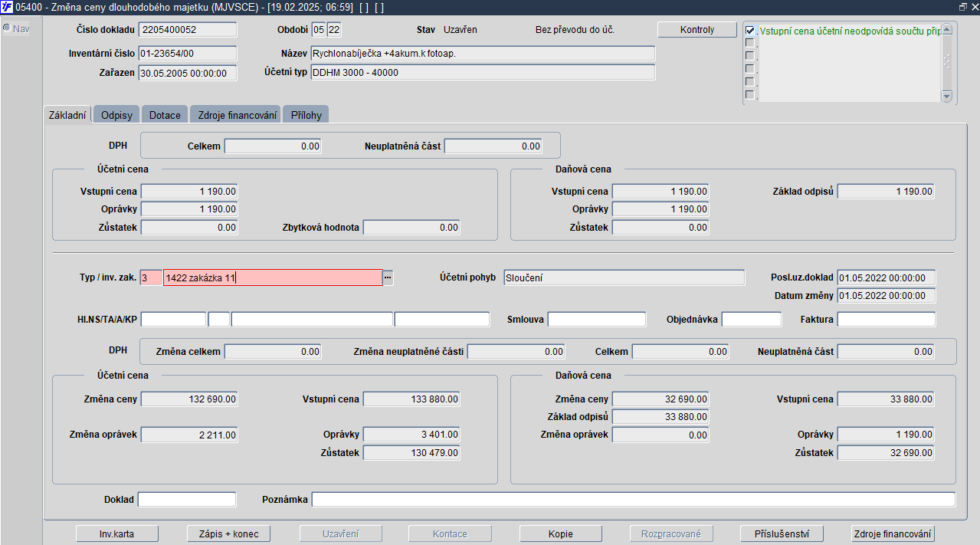Switch to the Odpisy tab
Viewport: 980px width, 545px height.
116,115
